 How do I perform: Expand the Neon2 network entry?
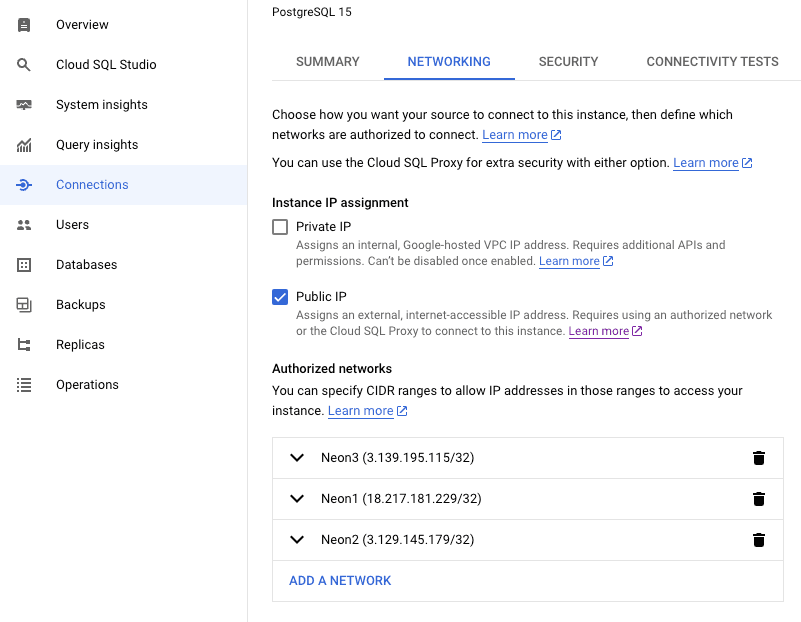pos(296,539)
